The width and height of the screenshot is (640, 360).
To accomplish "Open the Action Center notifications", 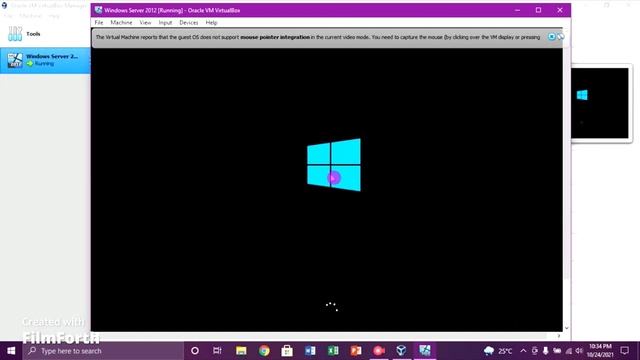I will [625, 351].
